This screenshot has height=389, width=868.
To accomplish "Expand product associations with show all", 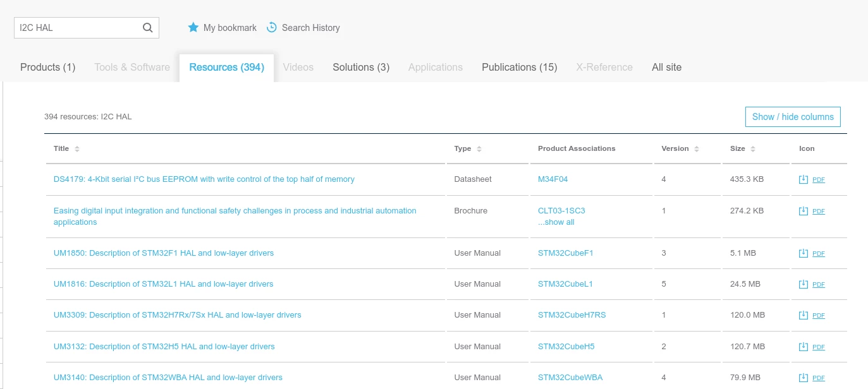I will pyautogui.click(x=556, y=222).
